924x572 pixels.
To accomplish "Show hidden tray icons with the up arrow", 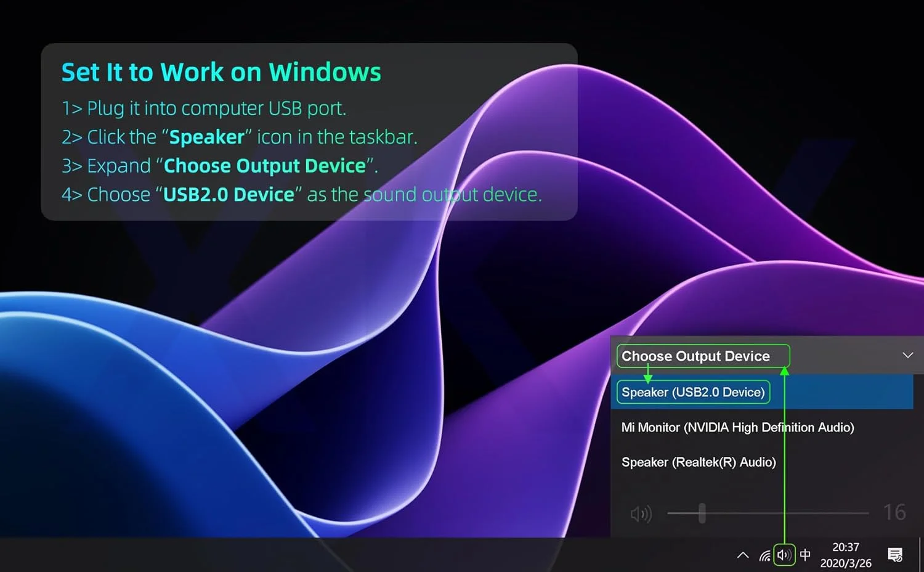I will (x=743, y=555).
